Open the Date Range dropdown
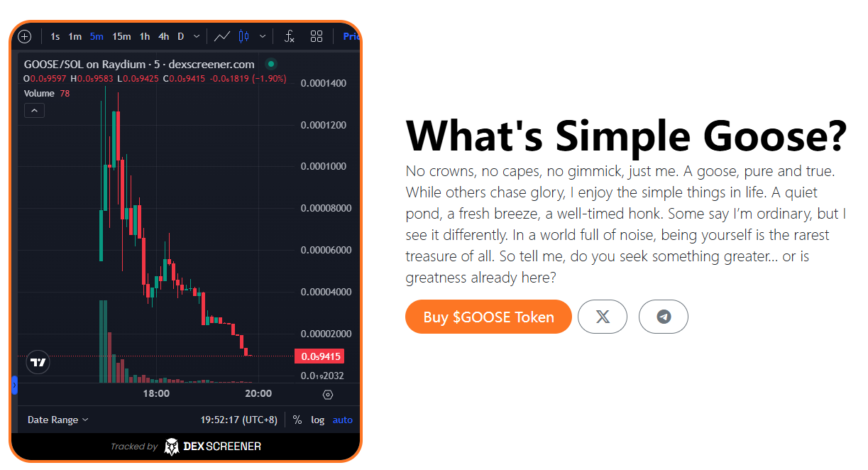The width and height of the screenshot is (868, 470). (58, 420)
